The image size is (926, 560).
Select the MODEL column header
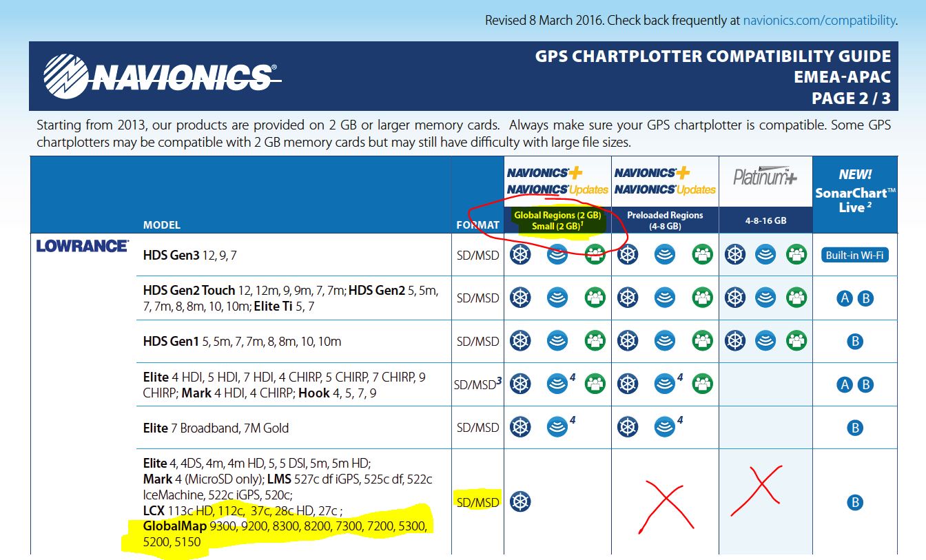(x=162, y=225)
